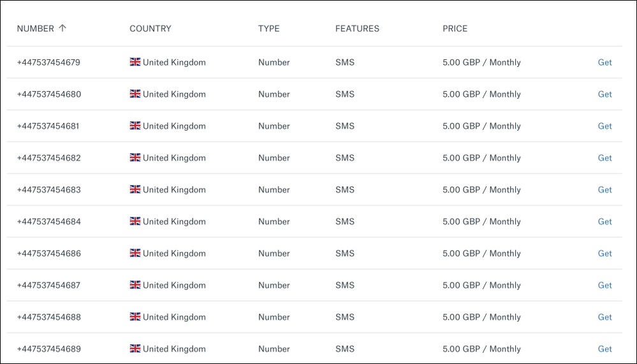Get number +447537454688
The width and height of the screenshot is (637, 364).
(x=604, y=317)
